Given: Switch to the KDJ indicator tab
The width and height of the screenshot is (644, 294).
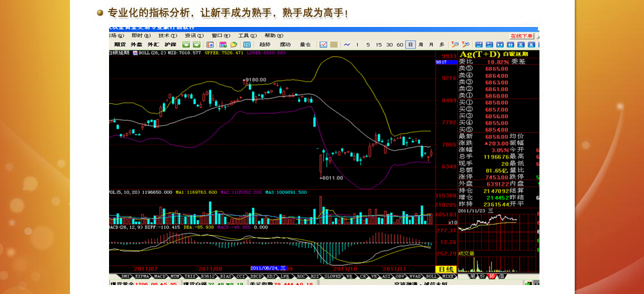Looking at the screenshot, I should (271, 276).
